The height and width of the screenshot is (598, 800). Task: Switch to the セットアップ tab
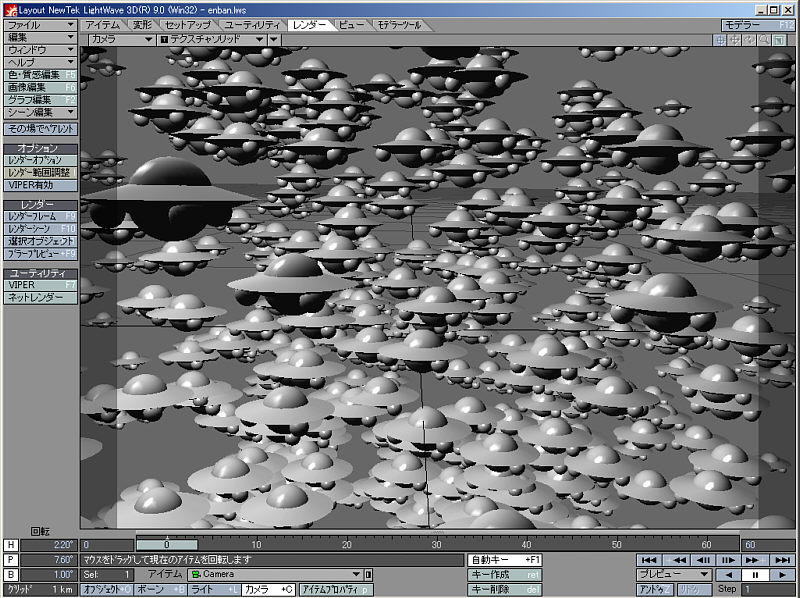[x=187, y=24]
